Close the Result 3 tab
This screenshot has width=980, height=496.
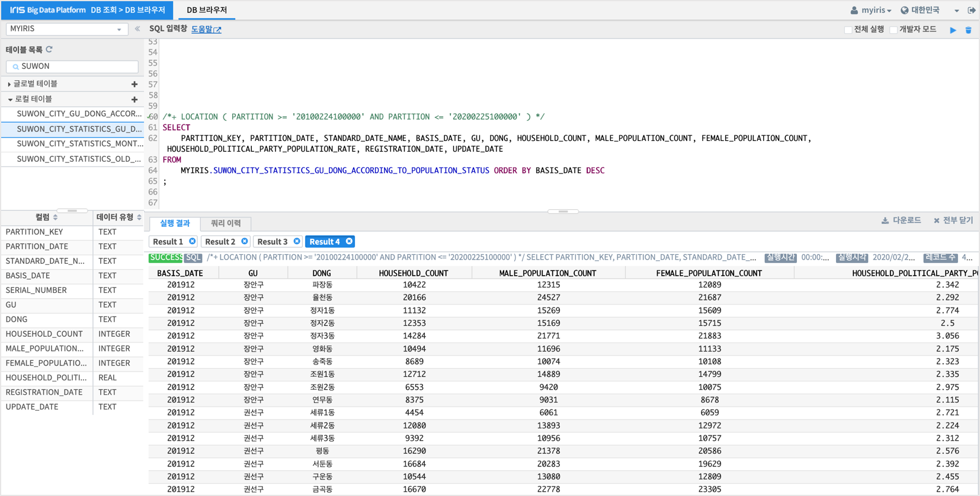point(297,241)
